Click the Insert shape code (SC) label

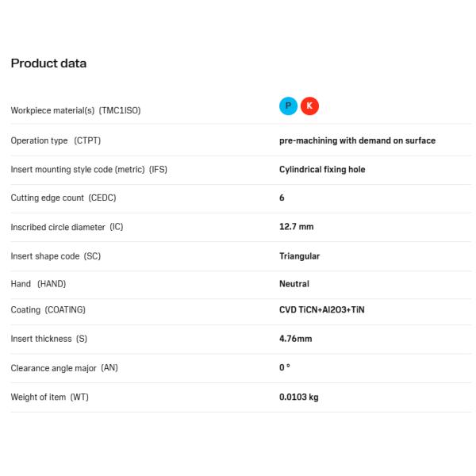(x=56, y=256)
